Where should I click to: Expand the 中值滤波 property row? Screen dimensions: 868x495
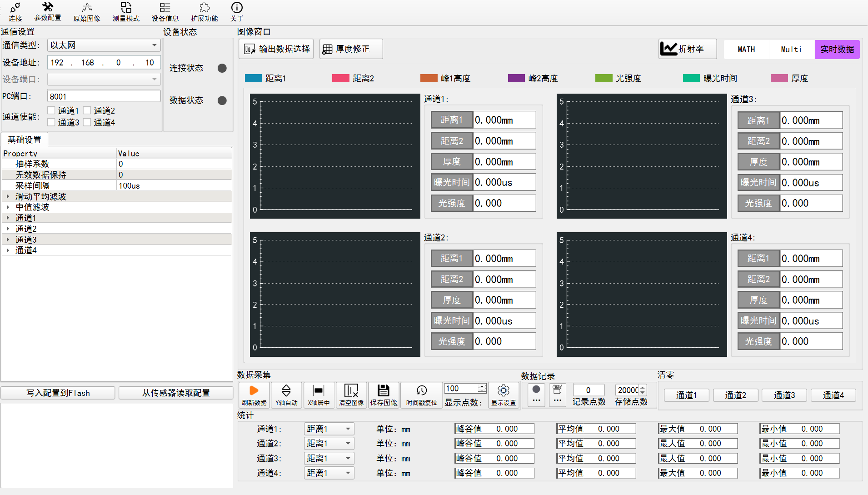pyautogui.click(x=8, y=207)
